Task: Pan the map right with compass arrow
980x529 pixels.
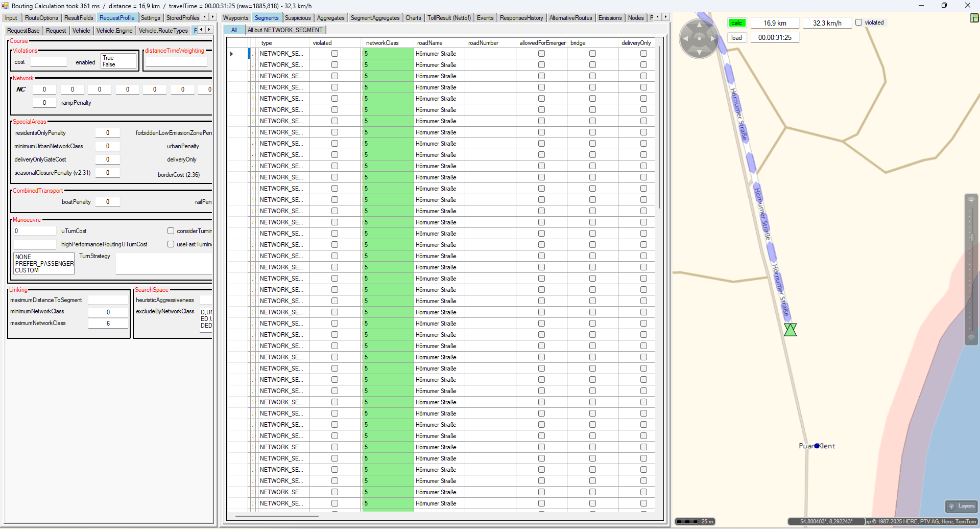Action: [x=713, y=39]
